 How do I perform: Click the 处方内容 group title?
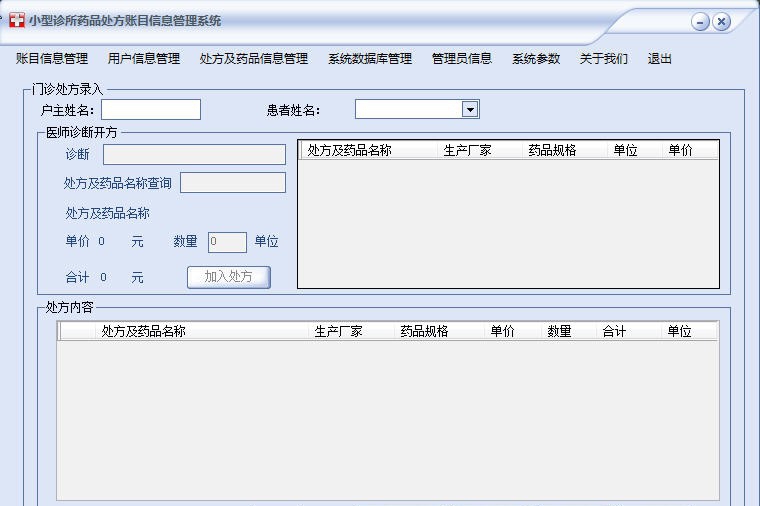pos(69,307)
